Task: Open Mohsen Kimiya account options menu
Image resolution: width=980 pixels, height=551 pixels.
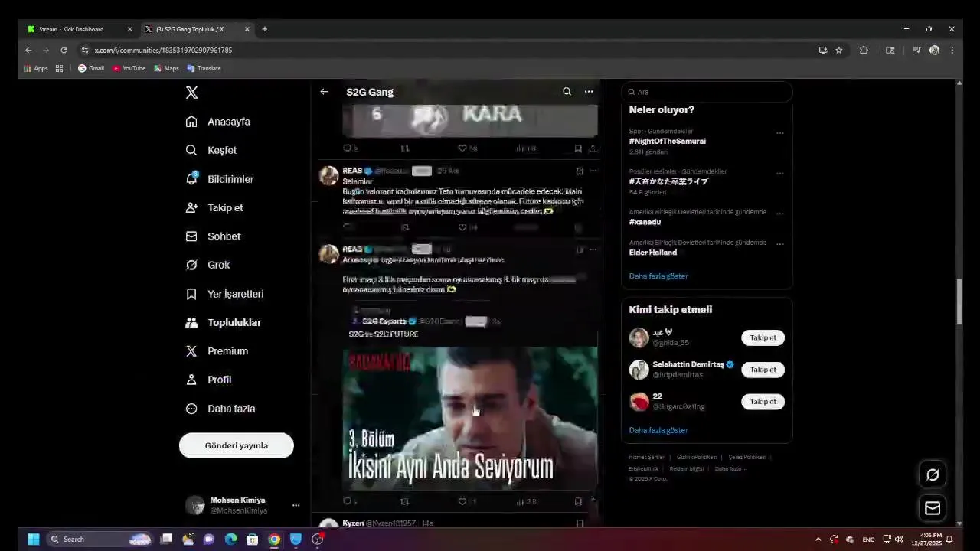Action: (296, 505)
